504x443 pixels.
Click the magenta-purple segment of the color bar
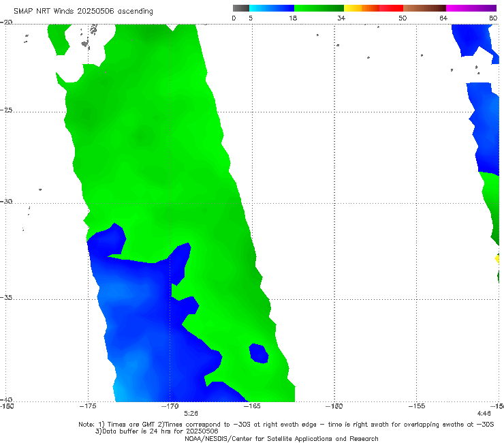point(471,8)
